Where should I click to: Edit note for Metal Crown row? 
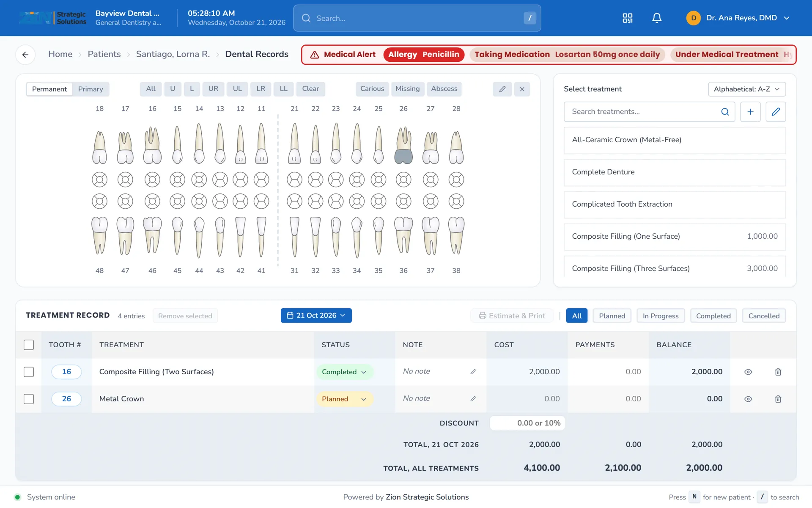[x=473, y=399]
